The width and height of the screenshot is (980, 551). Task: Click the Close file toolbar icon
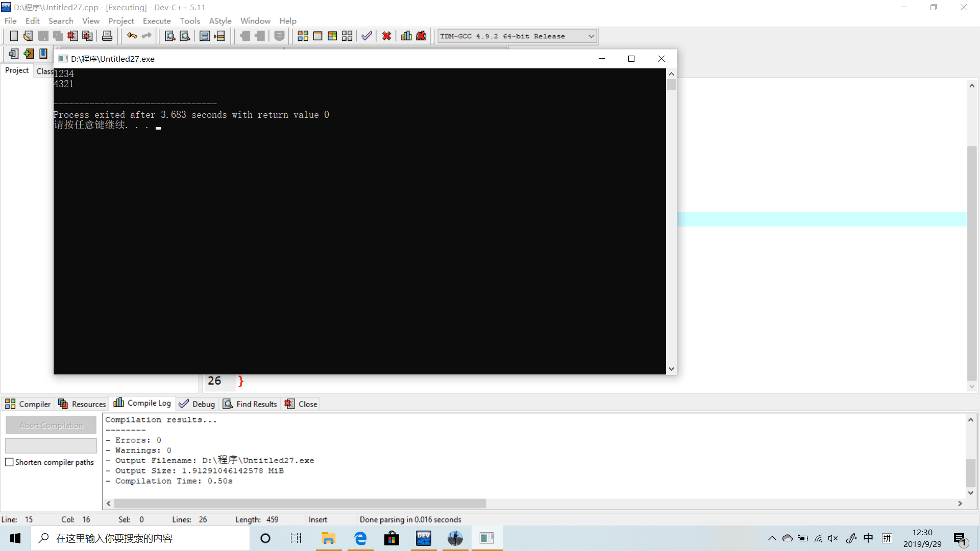pyautogui.click(x=72, y=36)
